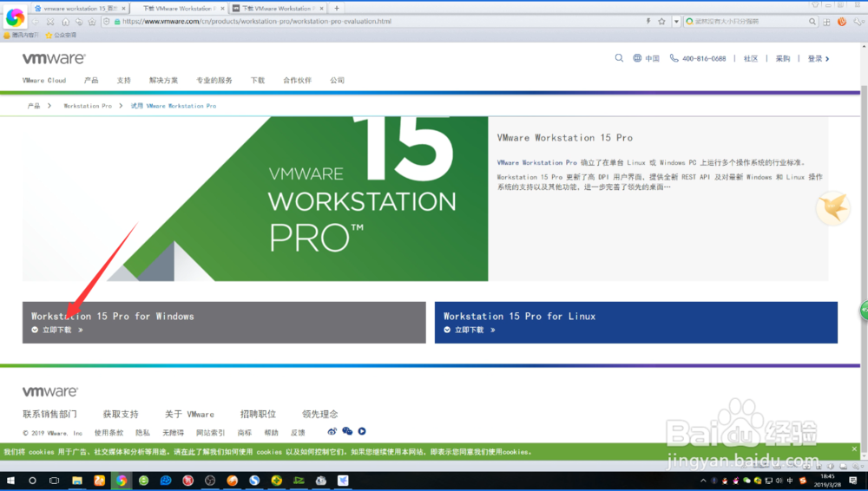This screenshot has height=491, width=868.
Task: Click the VMware site search magnifier
Action: (x=619, y=58)
